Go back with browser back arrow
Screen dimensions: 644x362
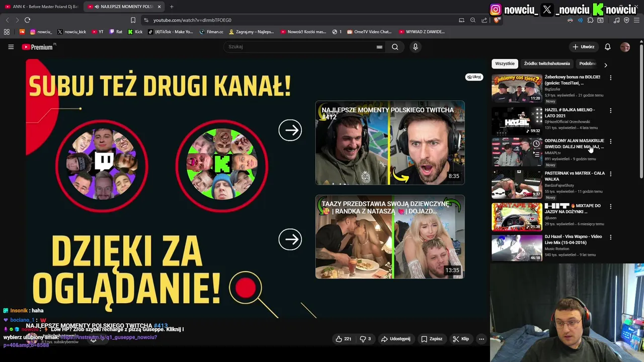coord(7,20)
